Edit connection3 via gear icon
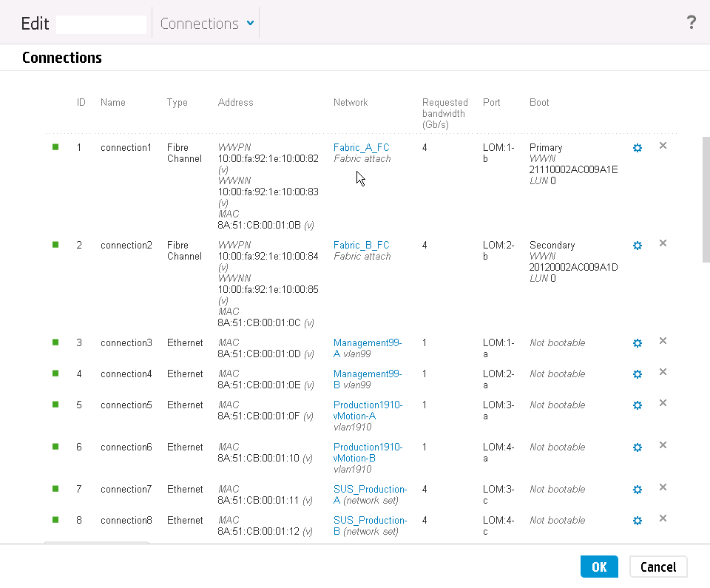This screenshot has width=710, height=588. 637,343
